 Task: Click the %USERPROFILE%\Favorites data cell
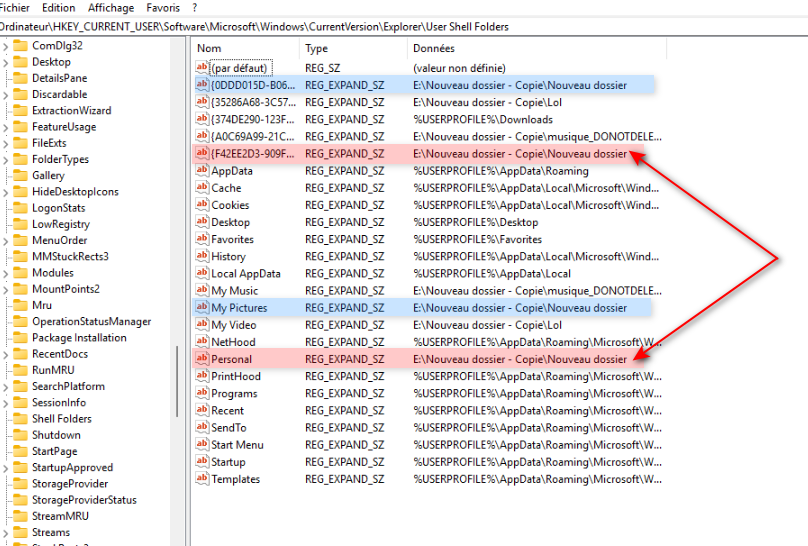point(477,240)
